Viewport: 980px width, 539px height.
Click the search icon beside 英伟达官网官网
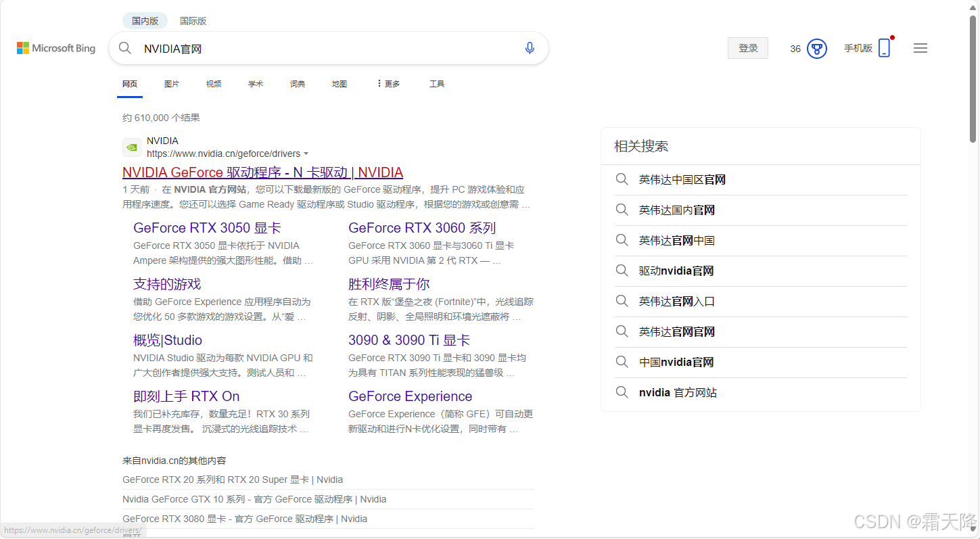pos(622,331)
